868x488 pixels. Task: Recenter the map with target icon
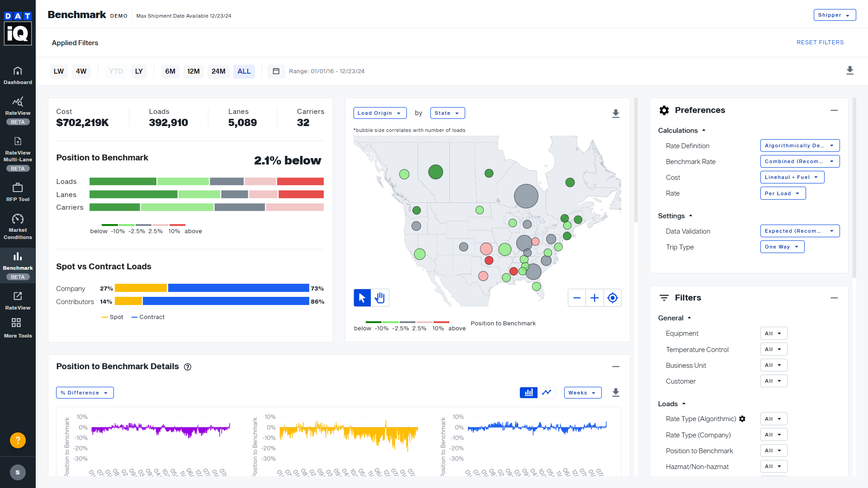[612, 298]
